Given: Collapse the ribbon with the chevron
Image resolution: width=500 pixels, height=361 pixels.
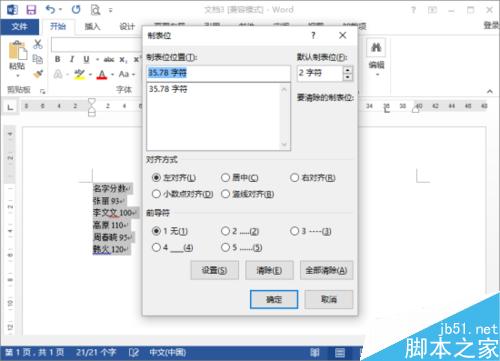Looking at the screenshot, I should 490,91.
